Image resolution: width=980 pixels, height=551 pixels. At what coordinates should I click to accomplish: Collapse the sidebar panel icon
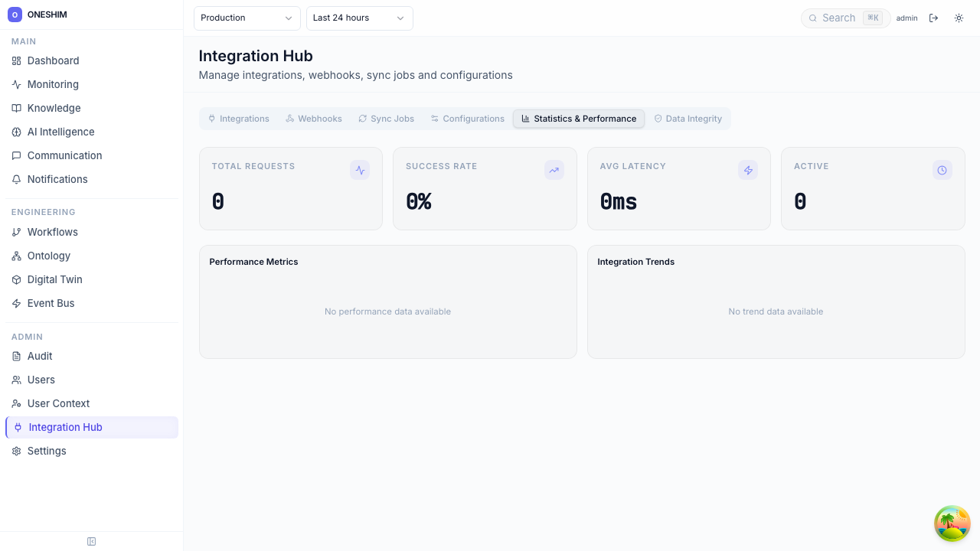[x=92, y=542]
